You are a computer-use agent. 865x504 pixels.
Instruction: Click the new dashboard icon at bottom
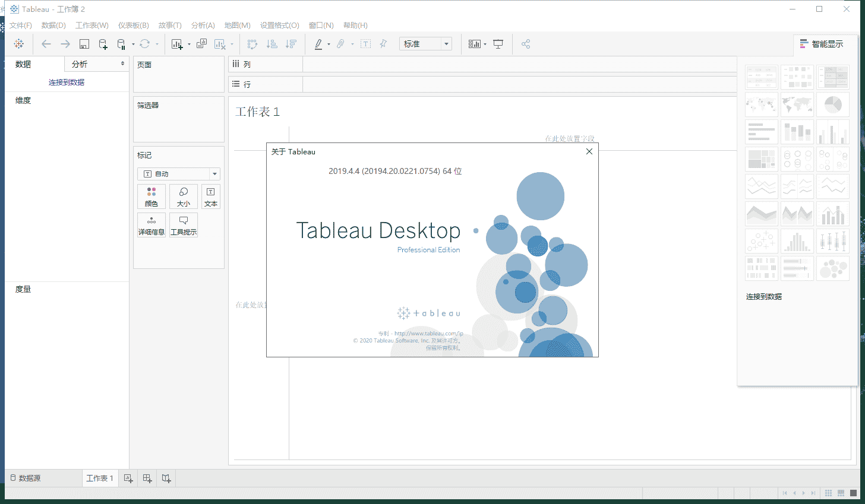pos(147,478)
